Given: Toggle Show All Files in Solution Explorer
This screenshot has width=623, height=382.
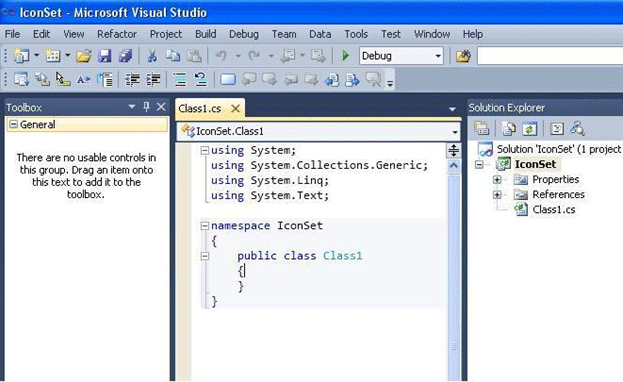Looking at the screenshot, I should (x=509, y=128).
